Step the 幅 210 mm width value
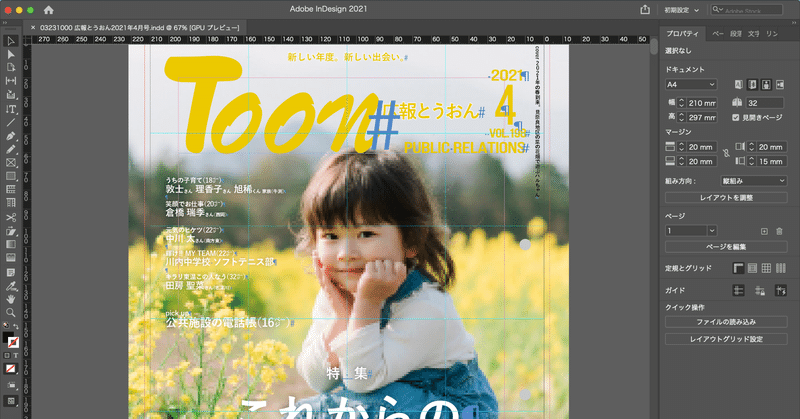The height and width of the screenshot is (419, 800). pos(681,103)
